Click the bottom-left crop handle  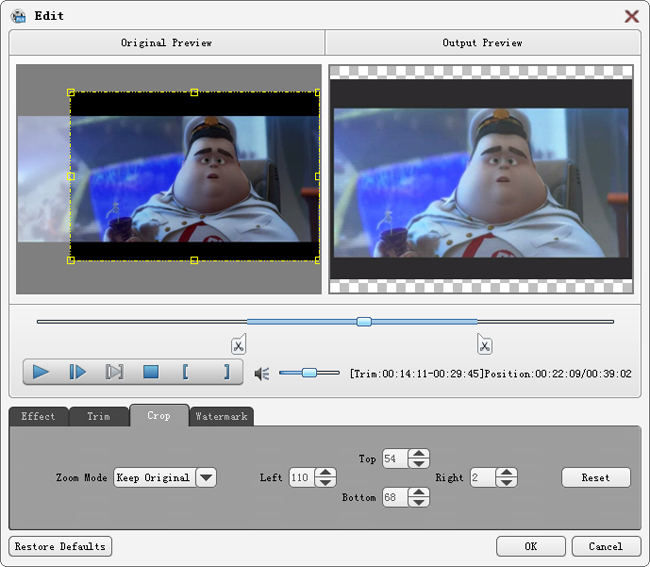point(71,260)
